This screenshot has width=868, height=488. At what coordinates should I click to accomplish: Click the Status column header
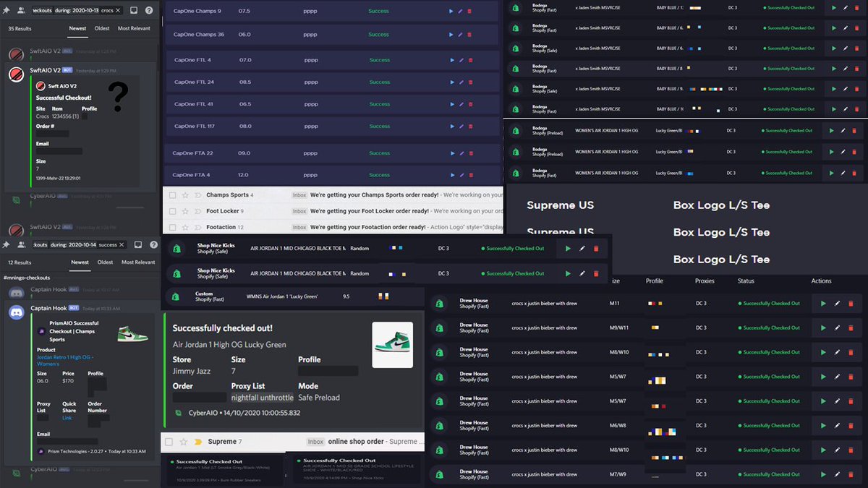click(x=746, y=281)
